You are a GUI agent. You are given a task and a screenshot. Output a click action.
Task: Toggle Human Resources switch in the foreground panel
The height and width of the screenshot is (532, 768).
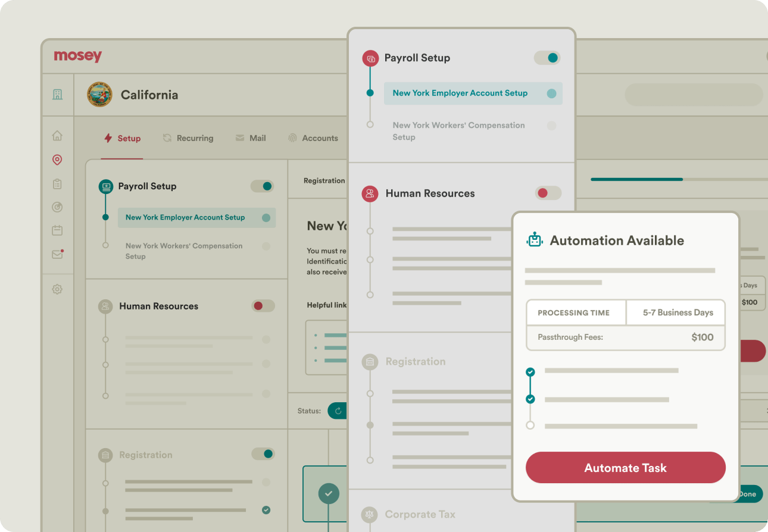[548, 193]
